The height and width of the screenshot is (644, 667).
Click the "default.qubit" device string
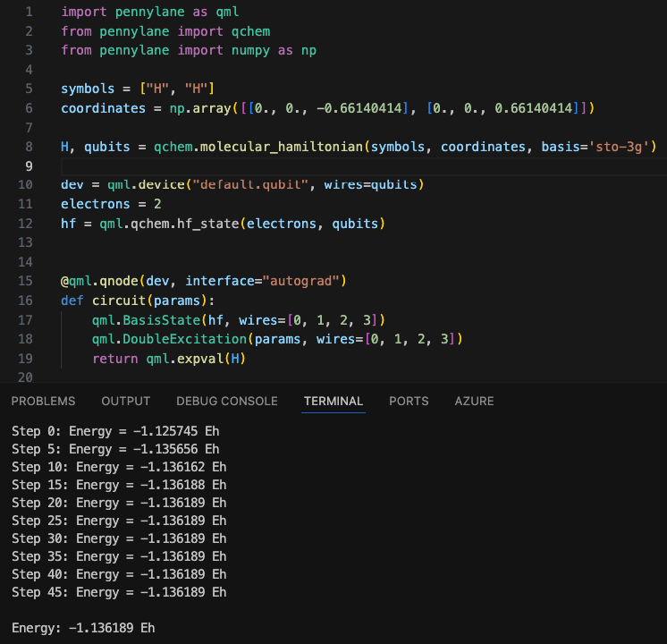pos(250,185)
